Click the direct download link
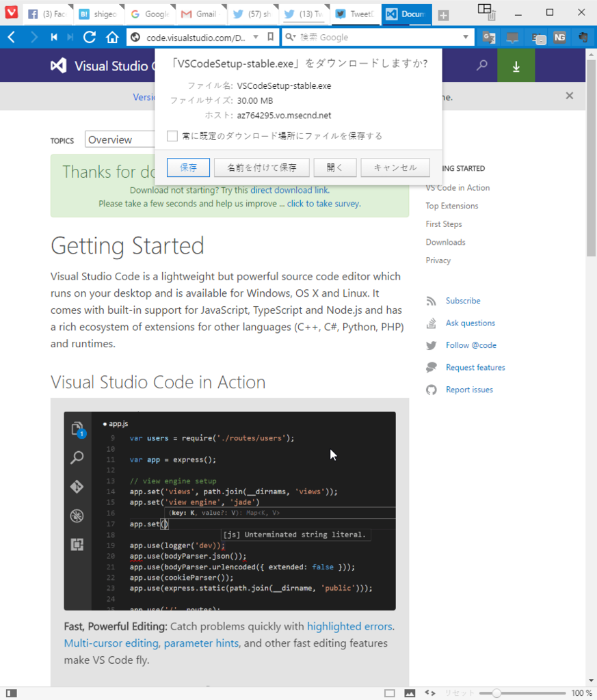The image size is (597, 700). click(289, 190)
